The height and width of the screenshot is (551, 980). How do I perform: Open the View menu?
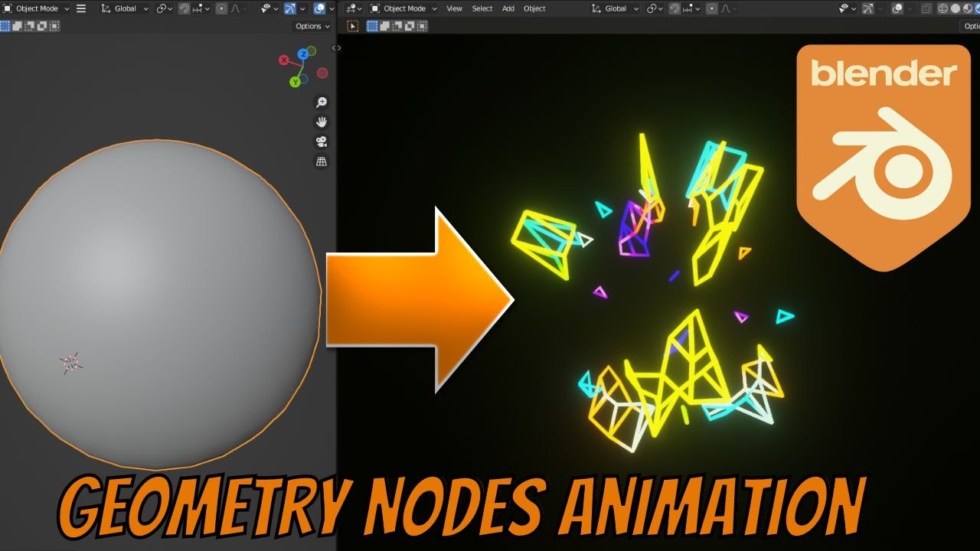pyautogui.click(x=455, y=8)
